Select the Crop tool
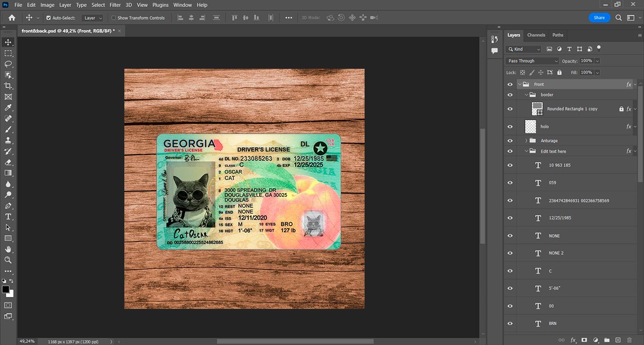Viewport: 644px width, 345px height. [x=8, y=86]
